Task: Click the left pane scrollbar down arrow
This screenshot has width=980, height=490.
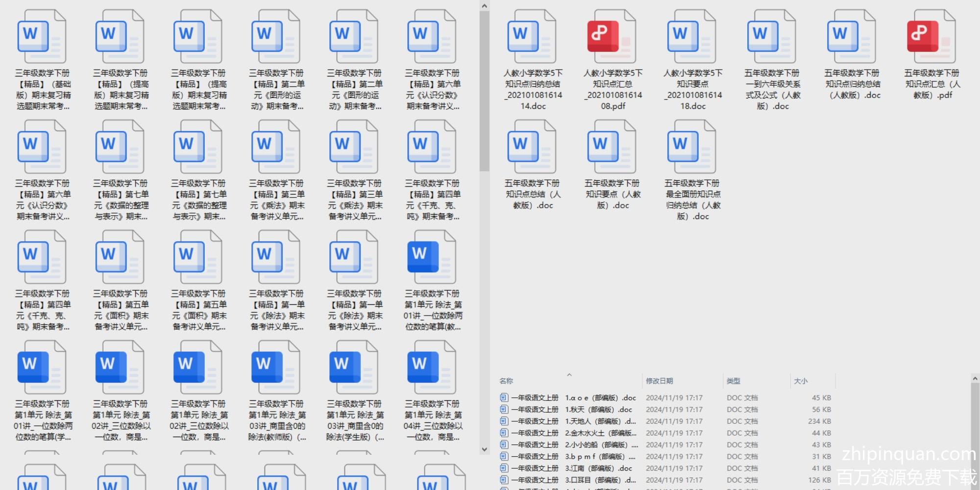Action: 484,449
